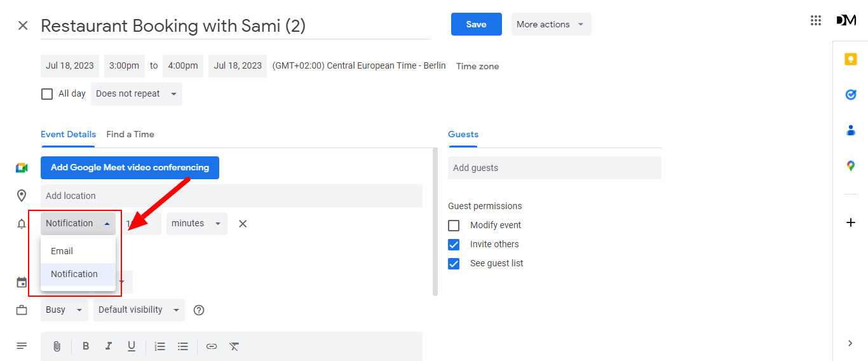Image resolution: width=868 pixels, height=361 pixels.
Task: Click the attach file paperclip icon
Action: coord(57,346)
